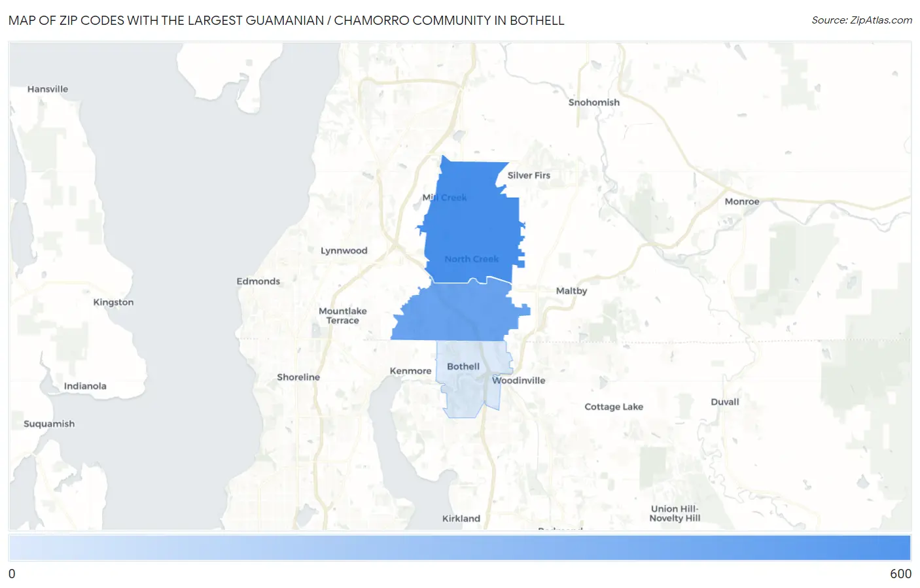Click the Mountlake Terrace label
This screenshot has height=588, width=920.
point(342,316)
